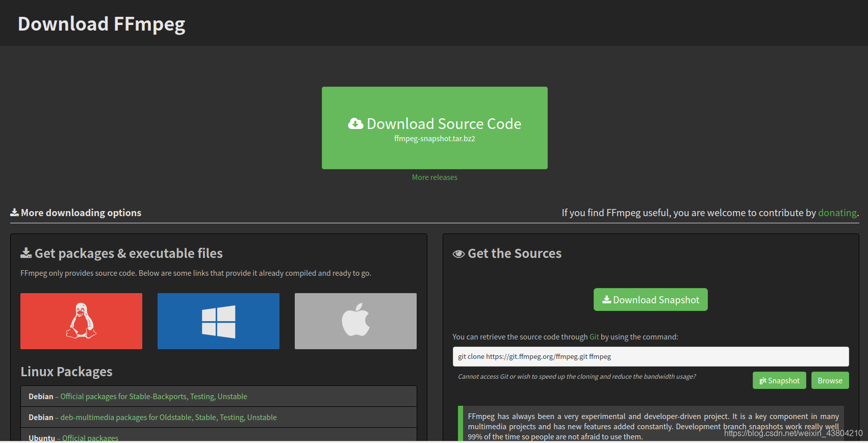Click the 'FFmpeg has always been' paragraph
868x443 pixels.
pyautogui.click(x=653, y=426)
